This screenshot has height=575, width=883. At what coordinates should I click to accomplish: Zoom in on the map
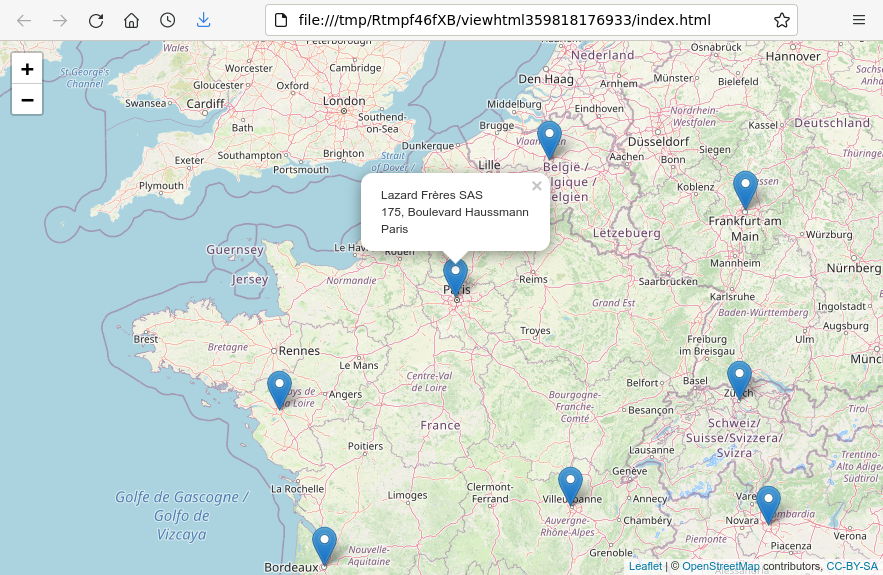[x=27, y=69]
